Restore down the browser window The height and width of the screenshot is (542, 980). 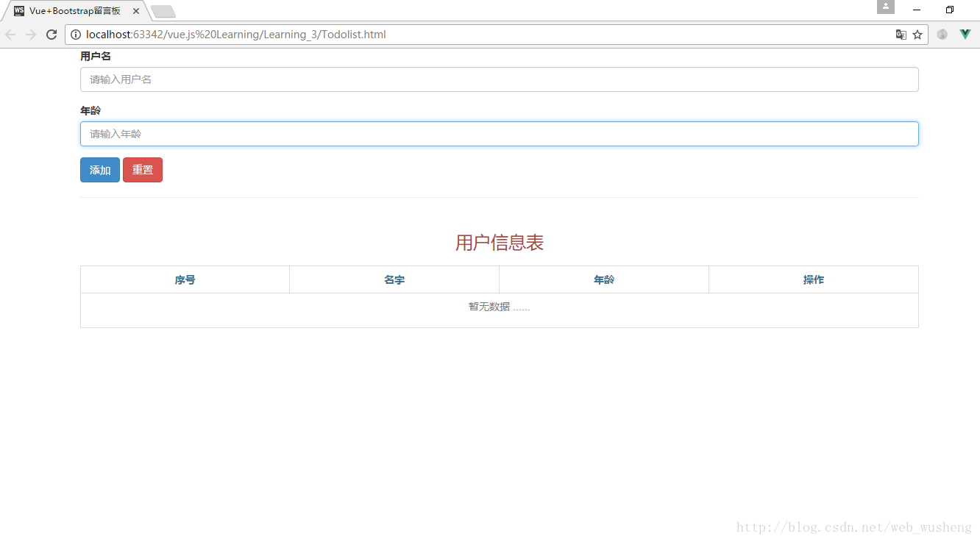point(950,10)
